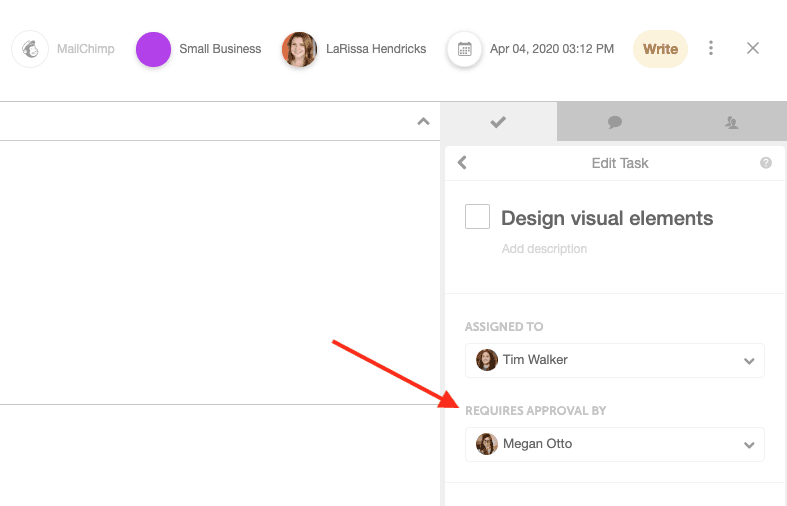
Task: Open the Assigned To Tim Walker dropdown
Action: (x=615, y=360)
